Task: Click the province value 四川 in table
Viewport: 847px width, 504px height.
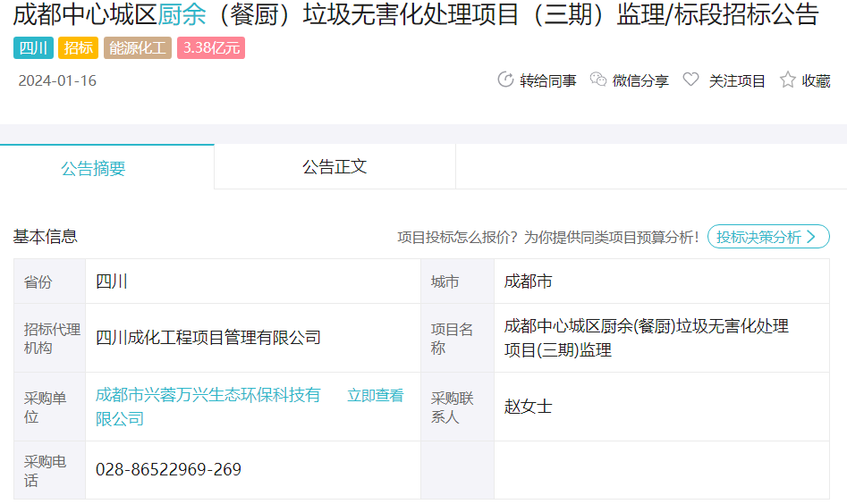Action: [x=112, y=281]
